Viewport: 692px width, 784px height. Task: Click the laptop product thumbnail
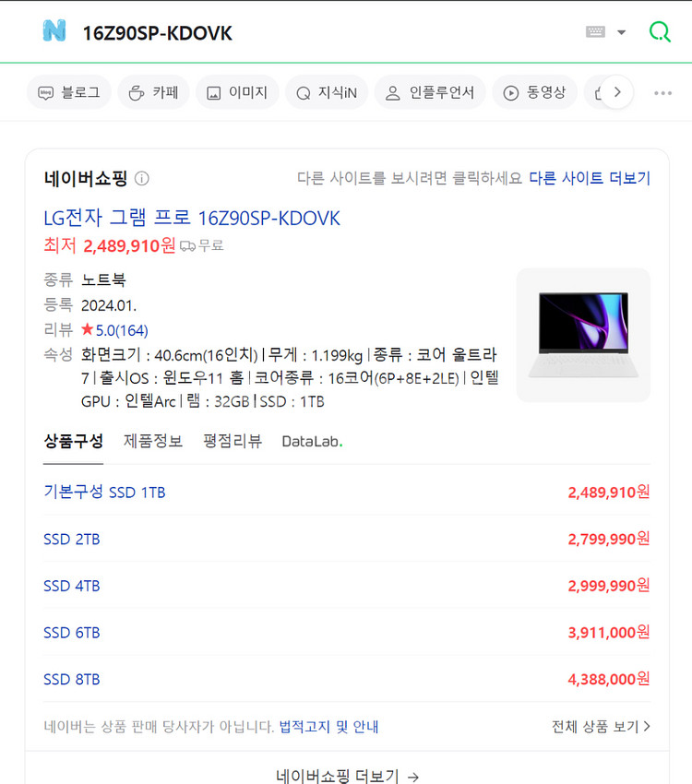(583, 335)
